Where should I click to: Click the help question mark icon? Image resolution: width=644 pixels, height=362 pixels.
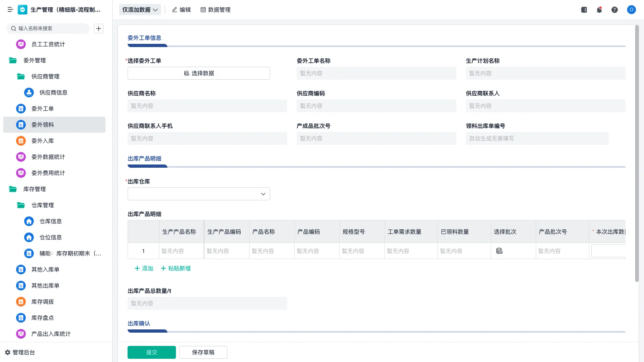(x=615, y=10)
